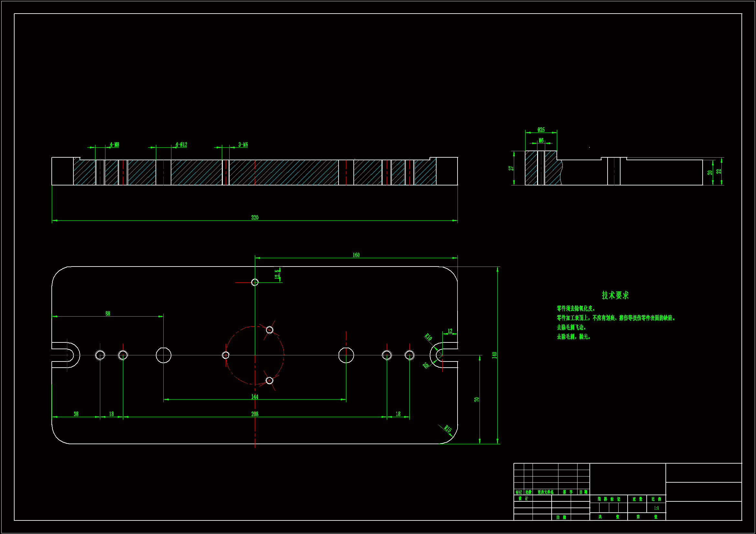Select the Ø25 diameter dimension

pyautogui.click(x=541, y=130)
